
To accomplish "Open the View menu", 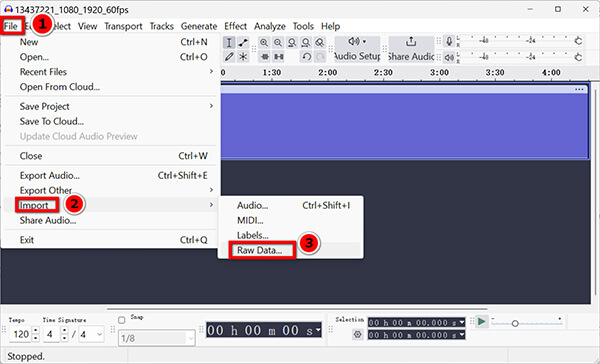I will point(88,26).
